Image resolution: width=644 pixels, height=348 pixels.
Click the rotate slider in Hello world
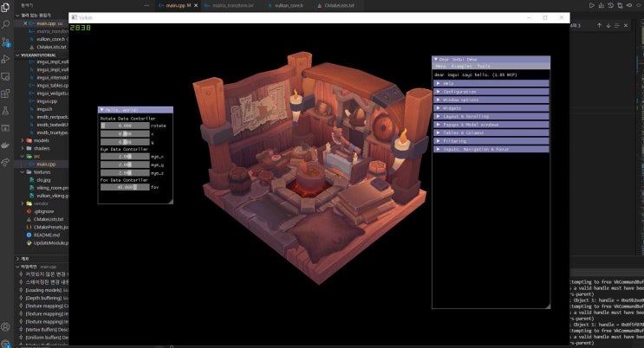pos(125,126)
